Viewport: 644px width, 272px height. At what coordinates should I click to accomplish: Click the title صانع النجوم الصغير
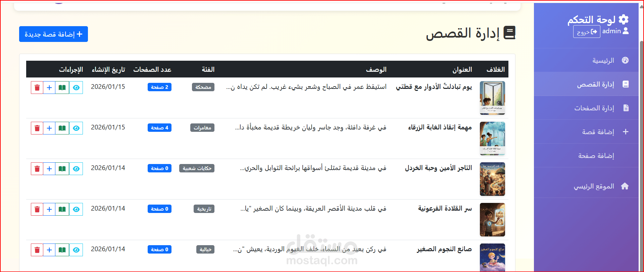444,249
